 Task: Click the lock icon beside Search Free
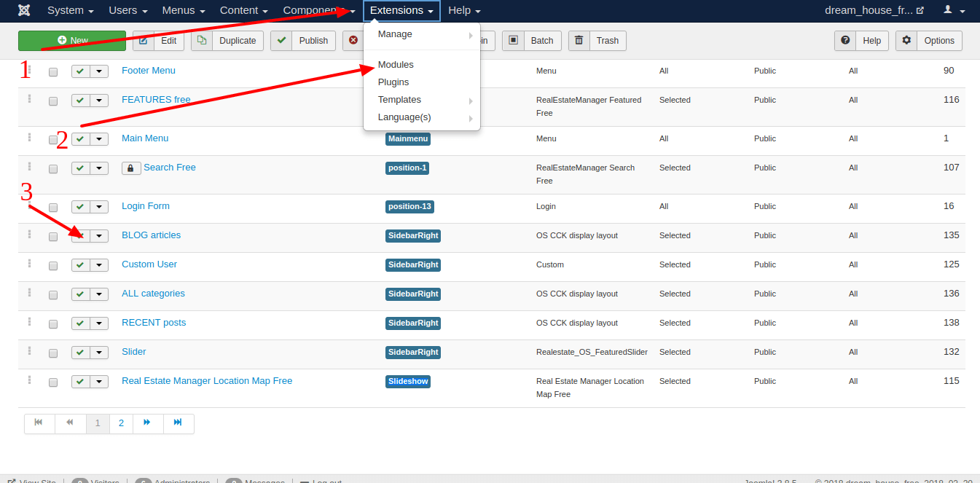click(130, 168)
